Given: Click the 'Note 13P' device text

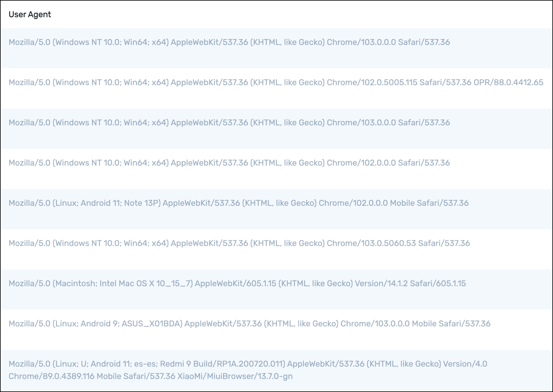Looking at the screenshot, I should point(142,203).
